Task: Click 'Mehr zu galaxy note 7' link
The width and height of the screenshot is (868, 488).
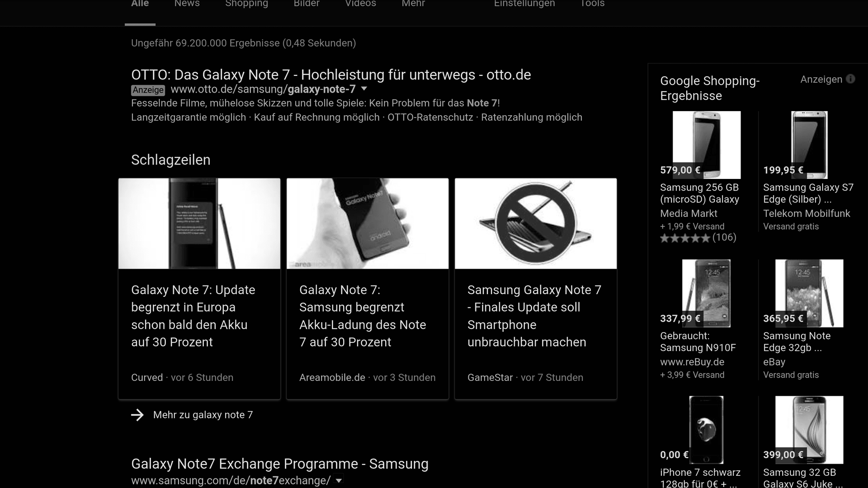Action: coord(203,415)
